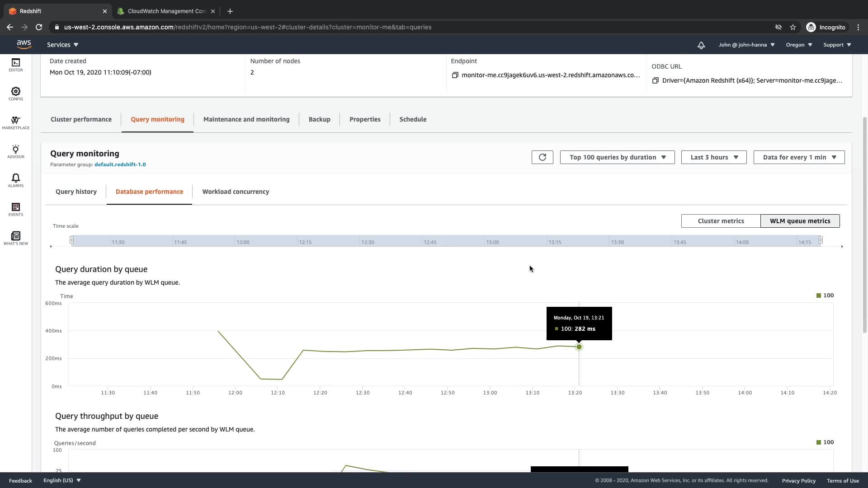This screenshot has height=488, width=868.
Task: Click the Feedback button in footer
Action: coord(20,480)
